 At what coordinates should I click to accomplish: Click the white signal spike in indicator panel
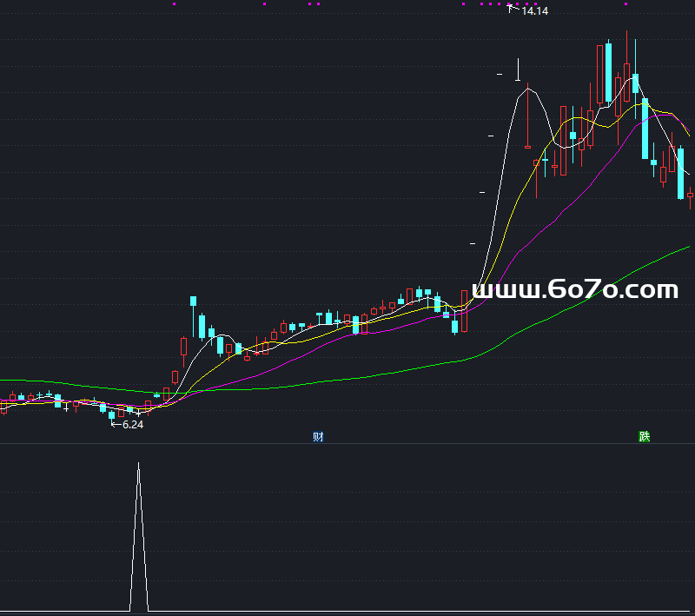tap(139, 536)
